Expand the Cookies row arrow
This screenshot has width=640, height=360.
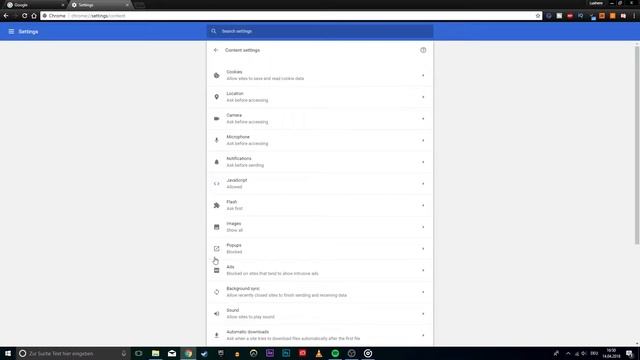point(423,76)
